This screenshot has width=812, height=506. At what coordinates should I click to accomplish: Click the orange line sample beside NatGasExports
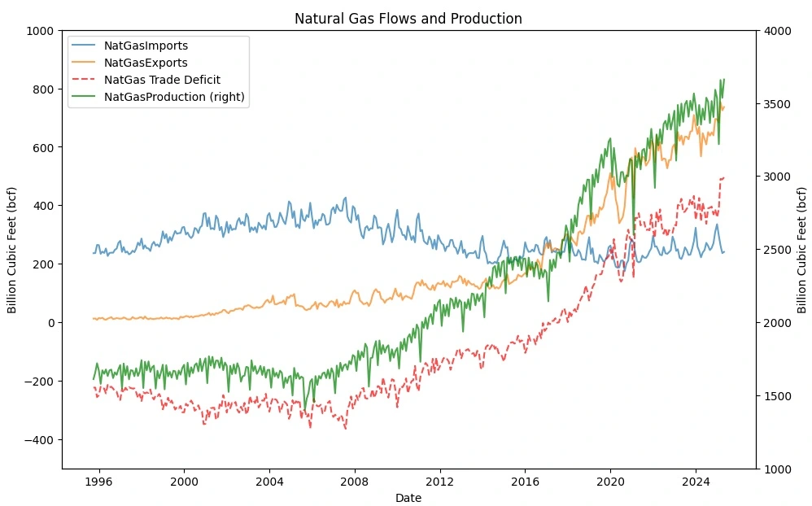point(84,62)
